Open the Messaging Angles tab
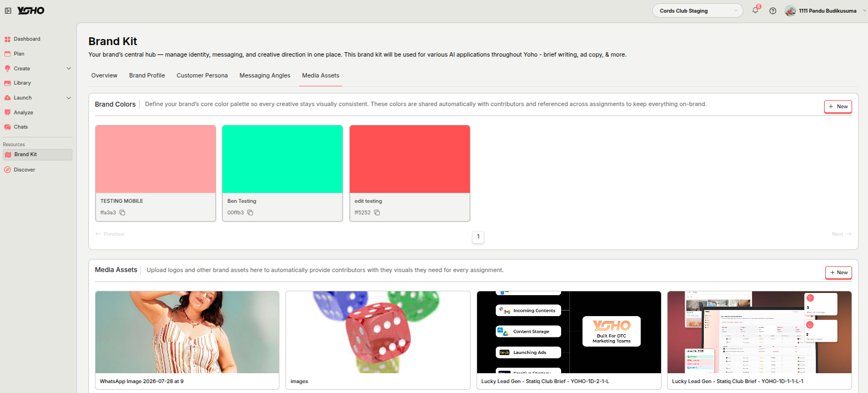The width and height of the screenshot is (868, 393). pos(265,76)
